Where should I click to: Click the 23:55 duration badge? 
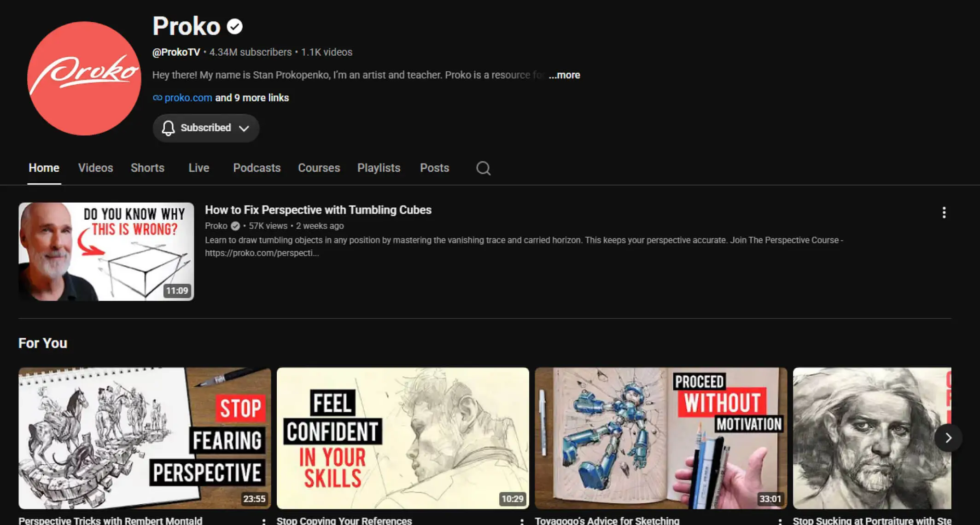[x=254, y=499]
